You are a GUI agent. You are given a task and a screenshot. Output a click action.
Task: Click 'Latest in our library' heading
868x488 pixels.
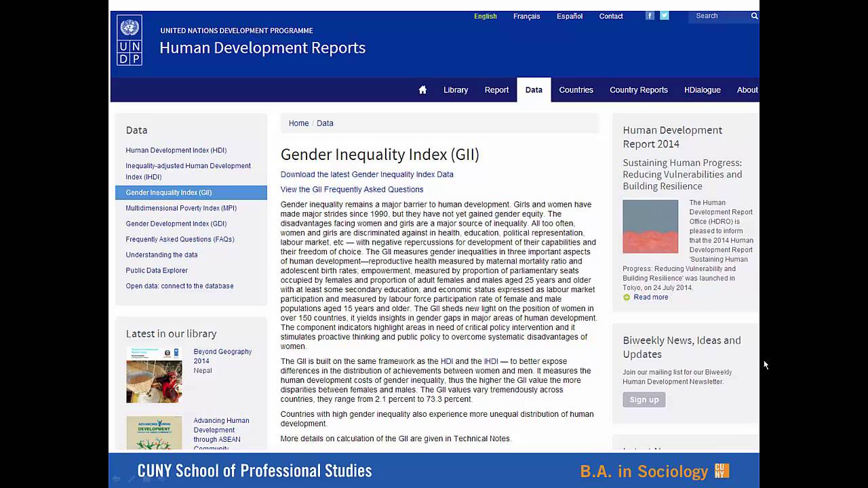click(172, 333)
